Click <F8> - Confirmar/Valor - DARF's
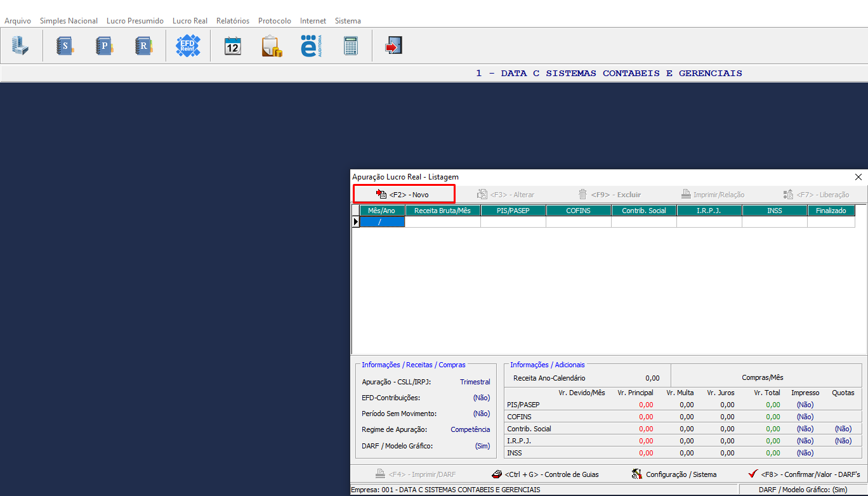Screen dimensions: 868x496 click(804, 474)
